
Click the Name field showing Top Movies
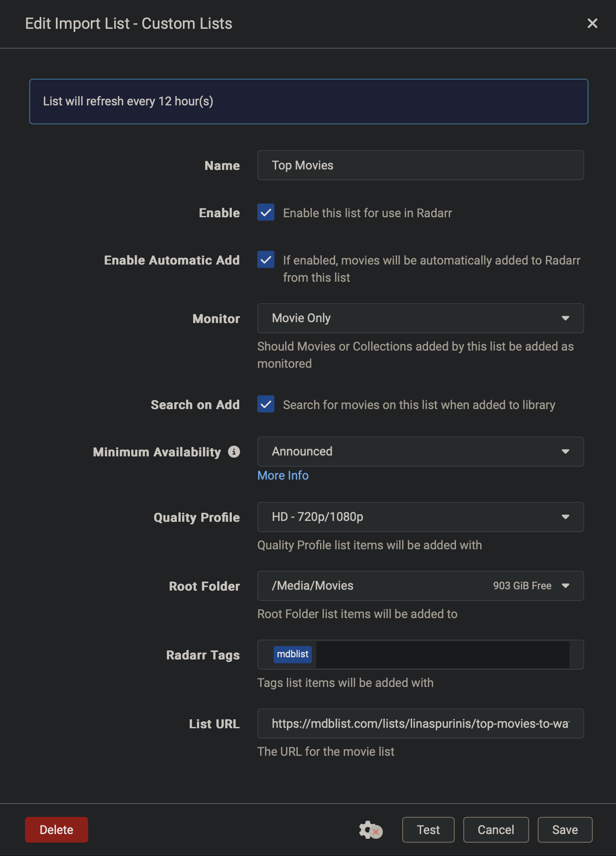420,165
